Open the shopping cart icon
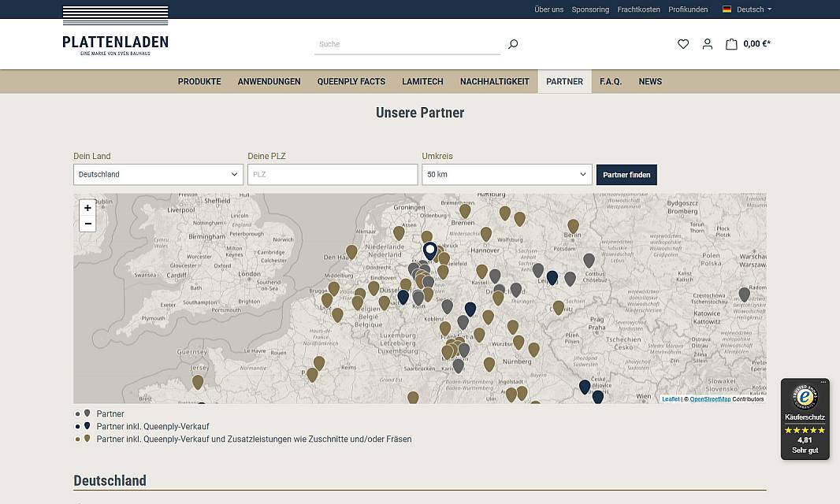This screenshot has height=504, width=840. (x=731, y=44)
